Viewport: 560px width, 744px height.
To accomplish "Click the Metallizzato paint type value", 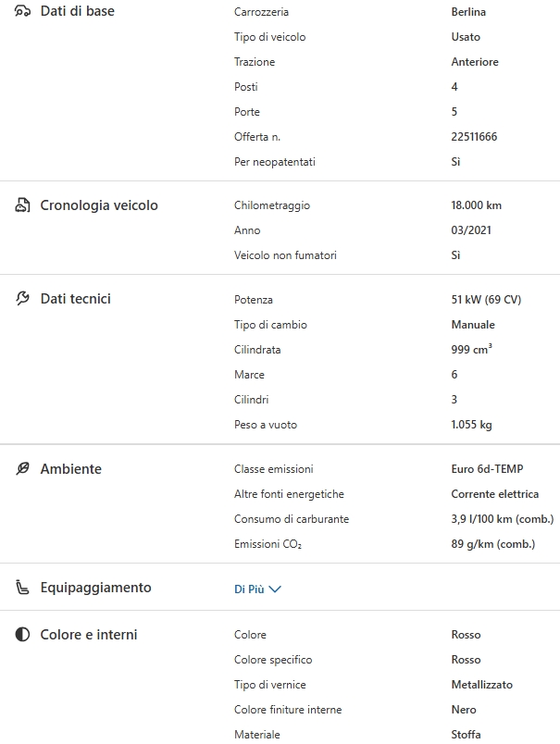I will (x=481, y=685).
